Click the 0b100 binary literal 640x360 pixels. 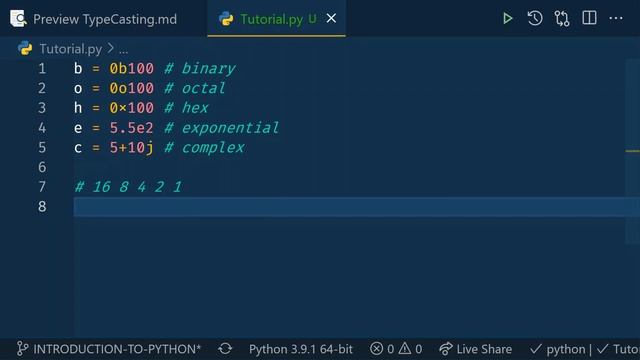click(131, 68)
